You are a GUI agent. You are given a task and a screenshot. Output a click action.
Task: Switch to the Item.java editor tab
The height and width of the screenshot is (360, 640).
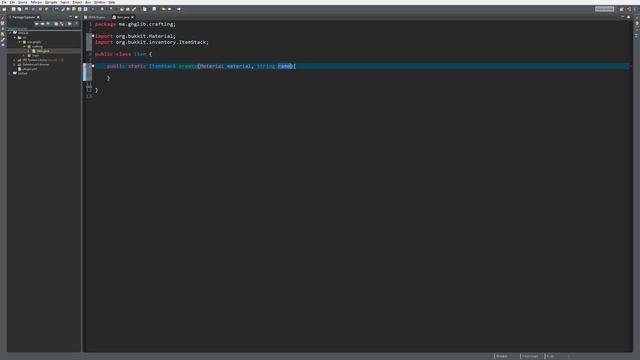[122, 17]
